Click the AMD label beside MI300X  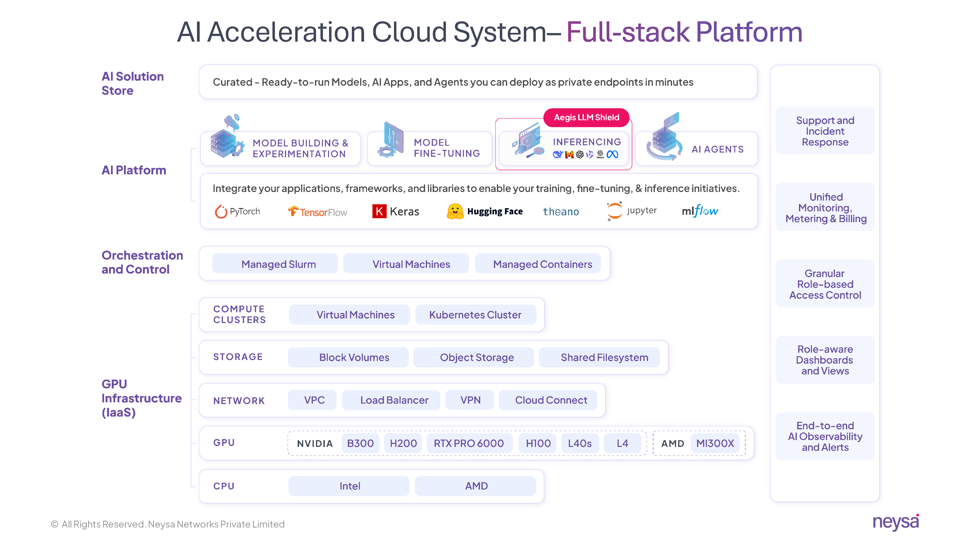672,443
